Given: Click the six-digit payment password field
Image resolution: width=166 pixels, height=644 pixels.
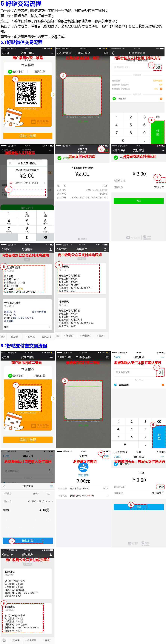Looking at the screenshot, I should tap(27, 193).
